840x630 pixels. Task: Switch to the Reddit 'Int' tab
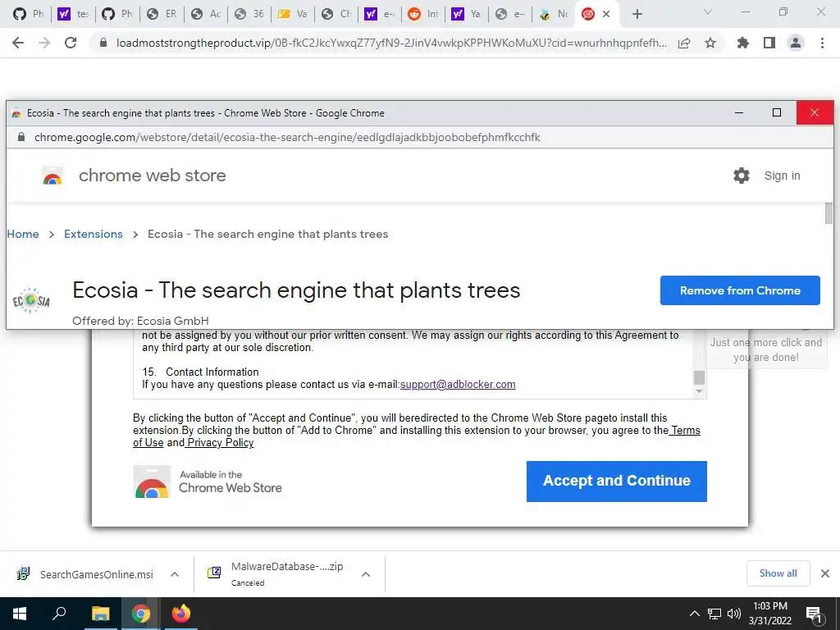coord(423,14)
